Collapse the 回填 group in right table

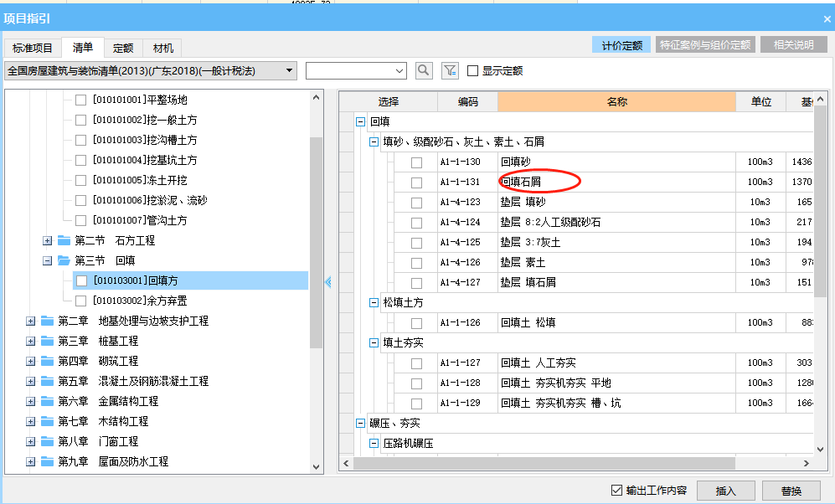[x=360, y=122]
